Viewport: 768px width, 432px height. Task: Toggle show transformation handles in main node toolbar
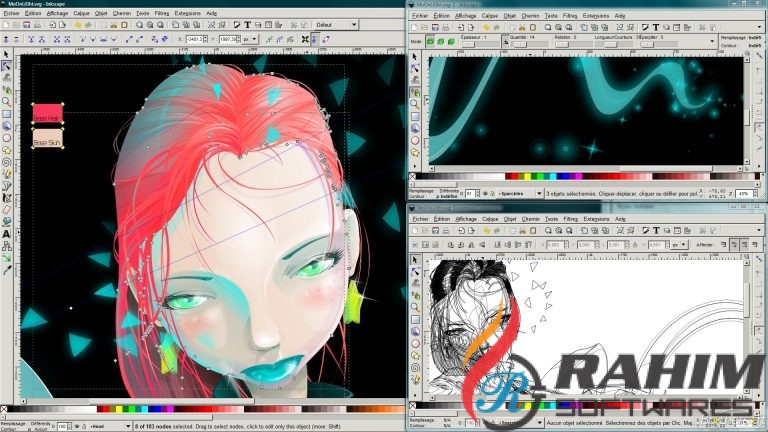(305, 39)
